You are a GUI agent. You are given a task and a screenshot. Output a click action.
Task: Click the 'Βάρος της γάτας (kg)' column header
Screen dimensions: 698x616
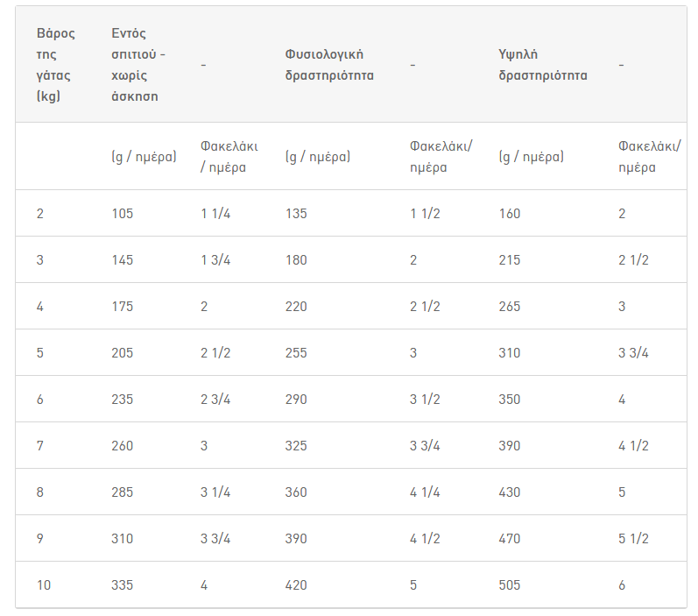[56, 65]
